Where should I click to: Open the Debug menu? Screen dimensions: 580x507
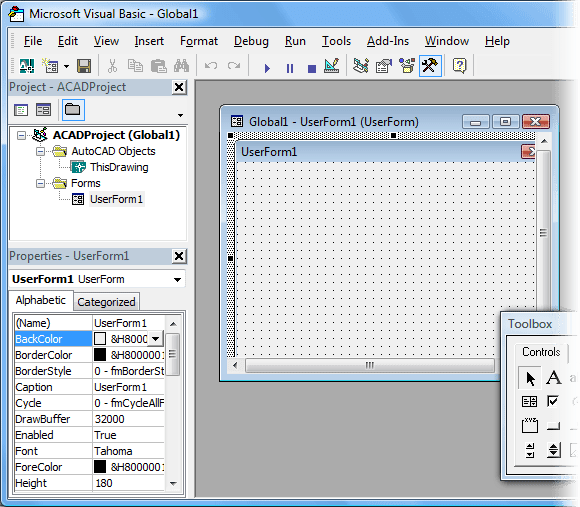point(251,41)
